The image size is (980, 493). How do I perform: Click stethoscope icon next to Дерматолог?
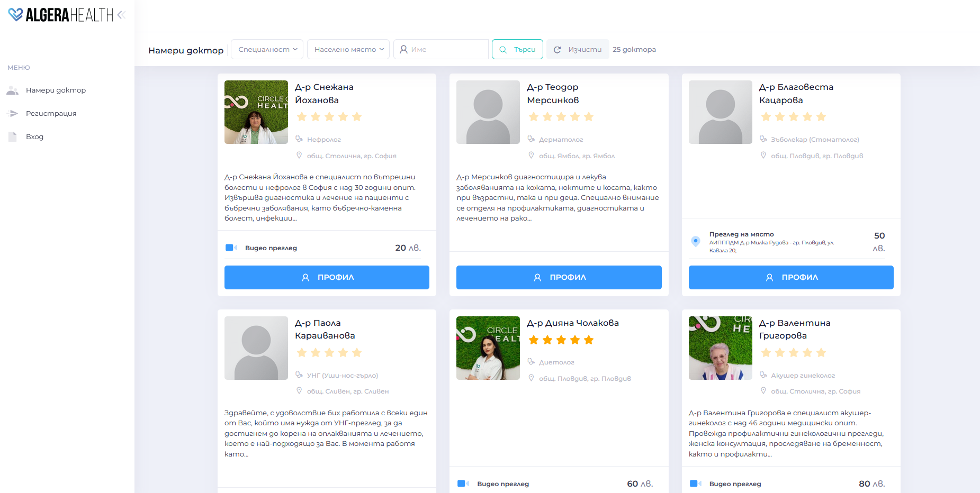coord(531,139)
